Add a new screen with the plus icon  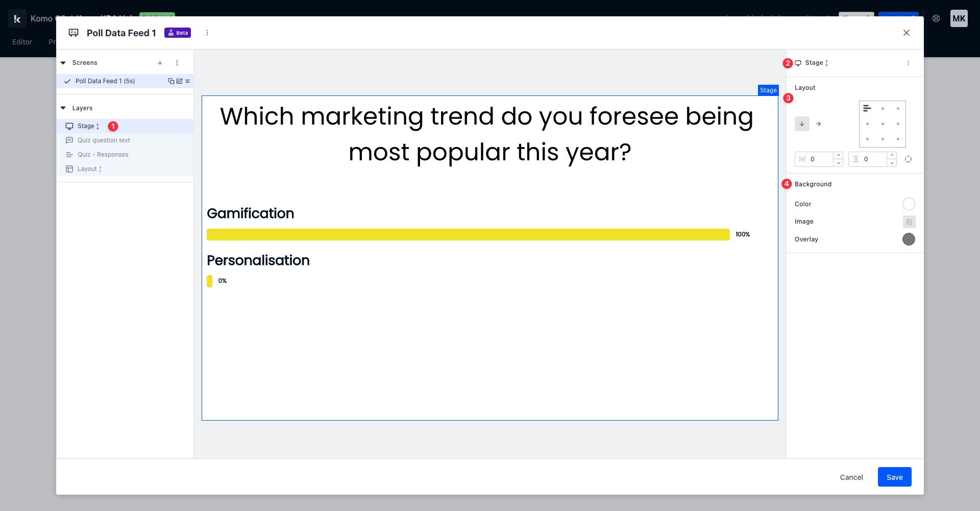160,63
